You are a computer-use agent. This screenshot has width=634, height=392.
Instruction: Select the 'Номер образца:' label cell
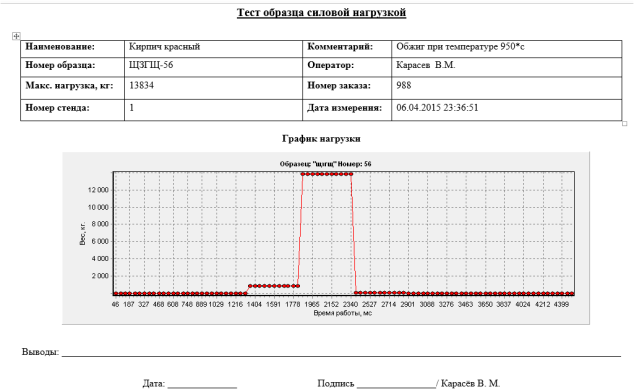click(72, 67)
